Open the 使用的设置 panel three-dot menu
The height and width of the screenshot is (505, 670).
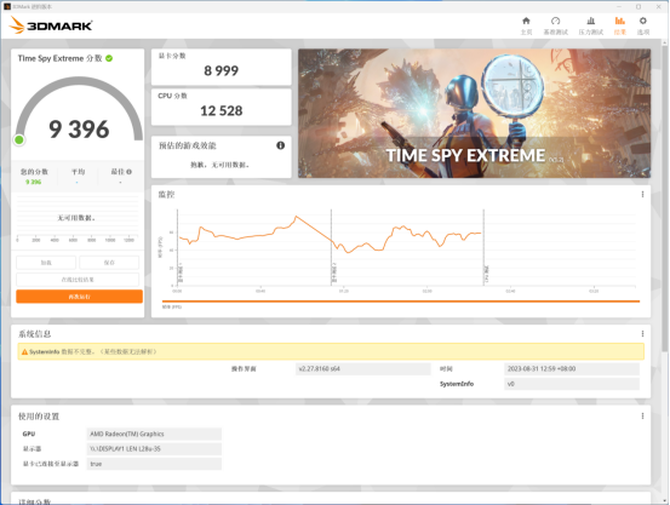(642, 416)
